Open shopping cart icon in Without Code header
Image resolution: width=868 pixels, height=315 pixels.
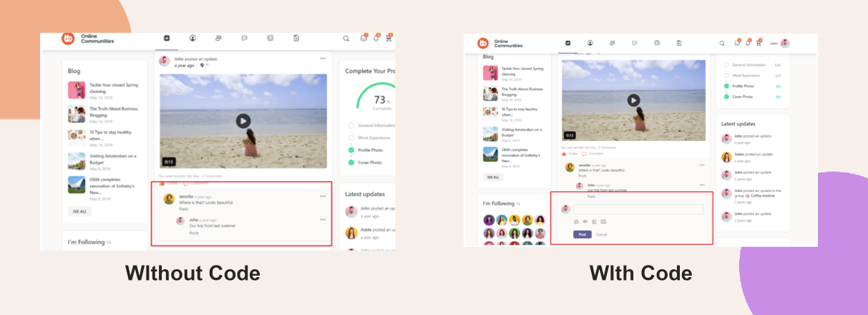[389, 38]
